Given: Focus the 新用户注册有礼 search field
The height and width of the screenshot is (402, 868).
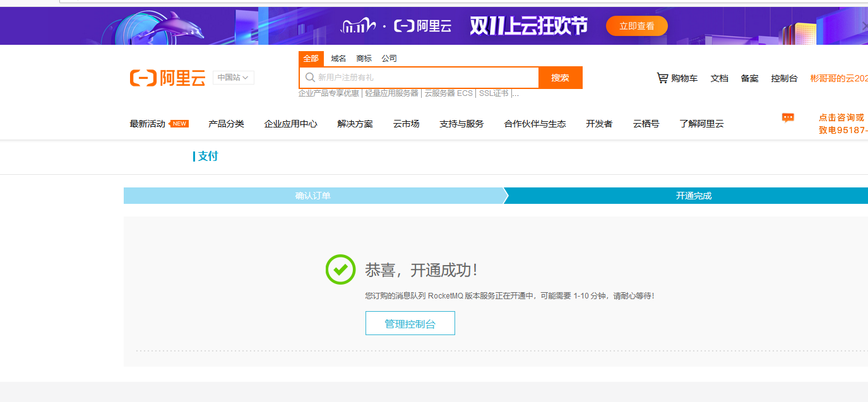Looking at the screenshot, I should click(419, 78).
